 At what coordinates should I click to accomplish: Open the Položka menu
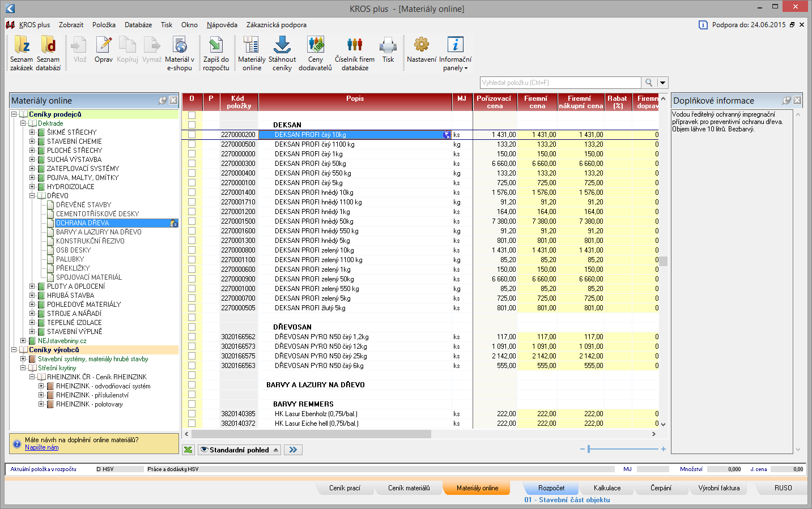[x=104, y=25]
